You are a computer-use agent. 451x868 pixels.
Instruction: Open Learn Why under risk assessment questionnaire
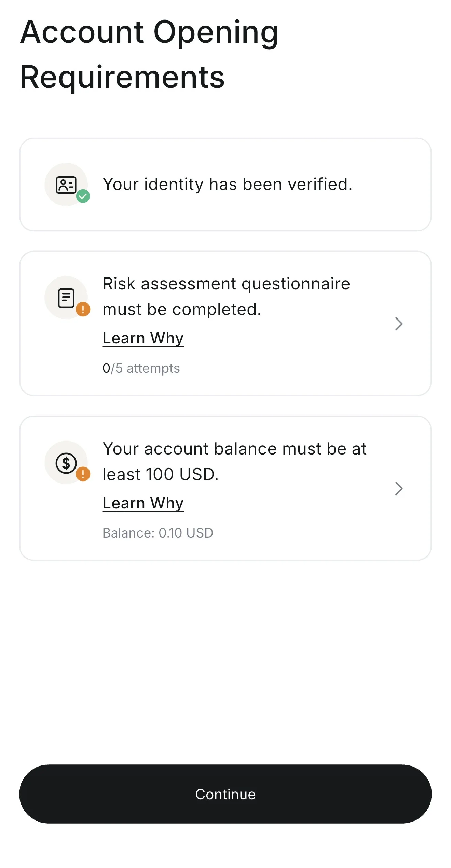143,338
